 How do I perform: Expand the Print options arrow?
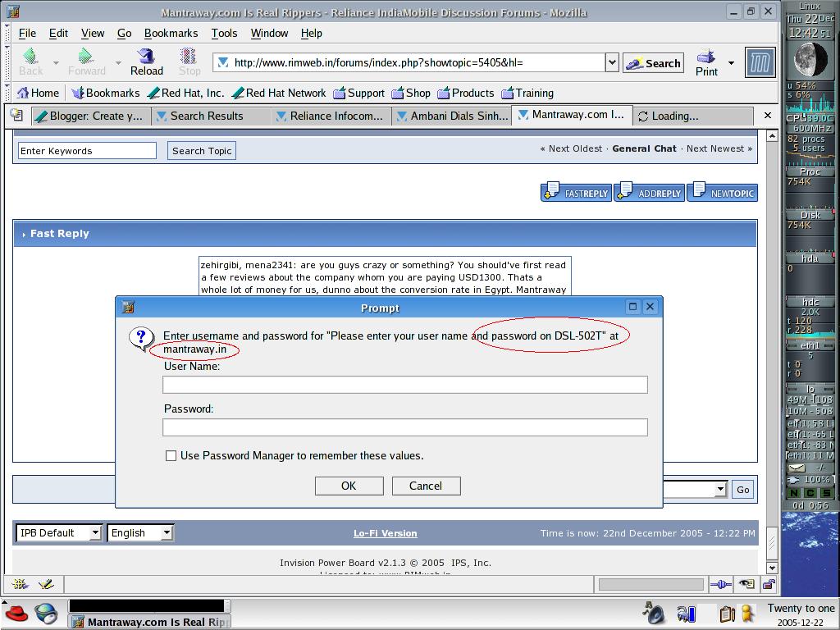click(x=731, y=63)
